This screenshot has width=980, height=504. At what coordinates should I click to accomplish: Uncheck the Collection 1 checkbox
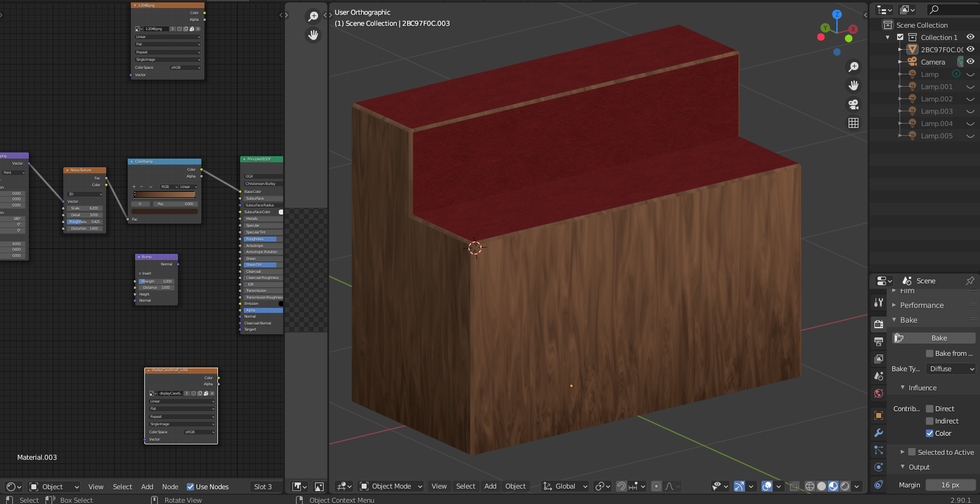[x=900, y=37]
